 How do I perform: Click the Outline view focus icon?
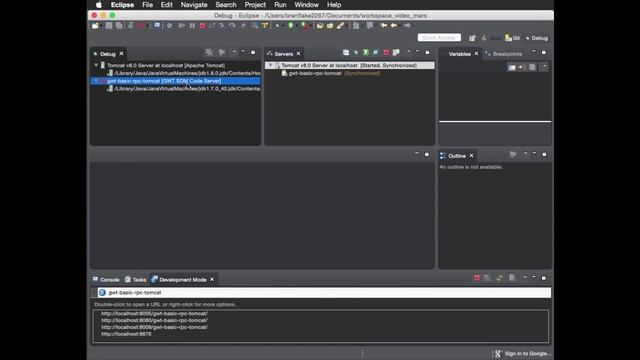pyautogui.click(x=513, y=155)
